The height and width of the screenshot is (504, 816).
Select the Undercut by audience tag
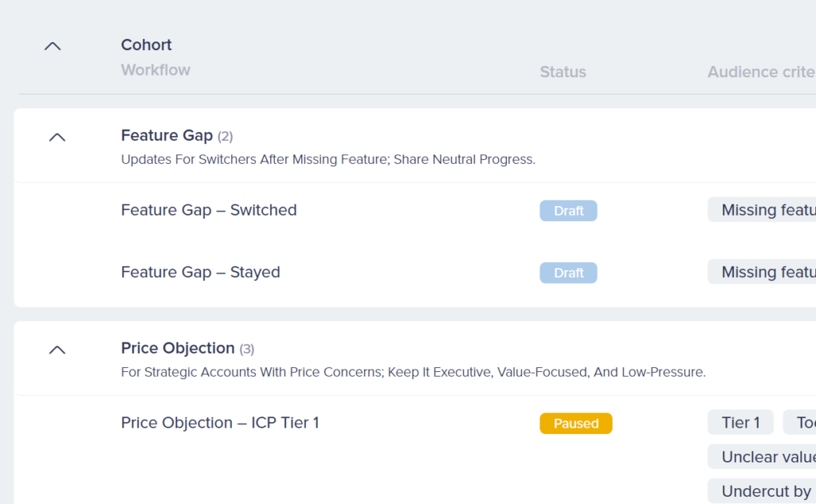click(762, 491)
